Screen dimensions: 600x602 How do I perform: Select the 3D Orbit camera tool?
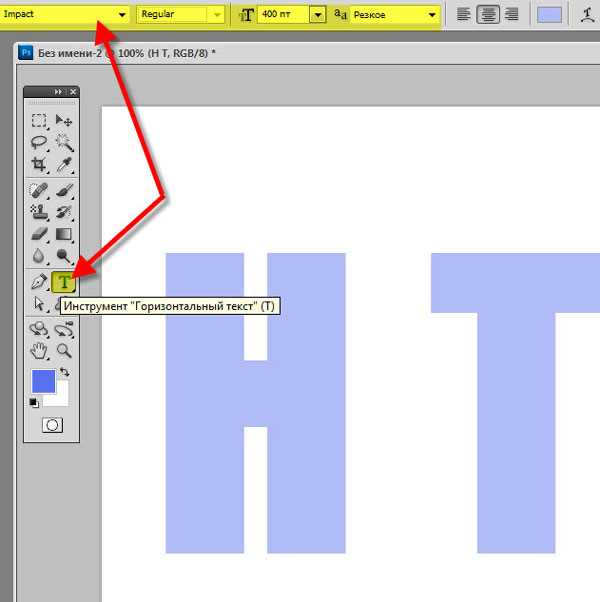tap(64, 329)
